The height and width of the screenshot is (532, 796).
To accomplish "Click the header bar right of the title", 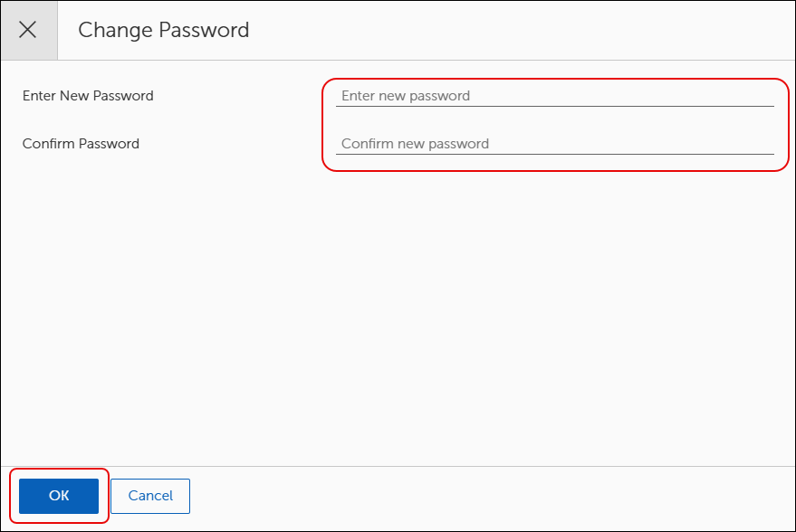I will coord(523,30).
